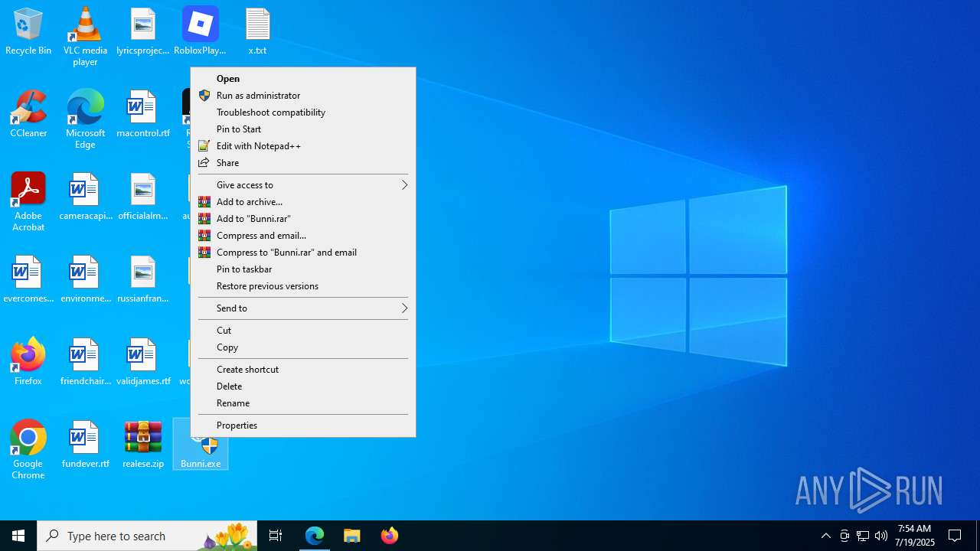Screen dimensions: 980x551
Task: Open Microsoft Edge from the taskbar
Action: click(x=315, y=536)
